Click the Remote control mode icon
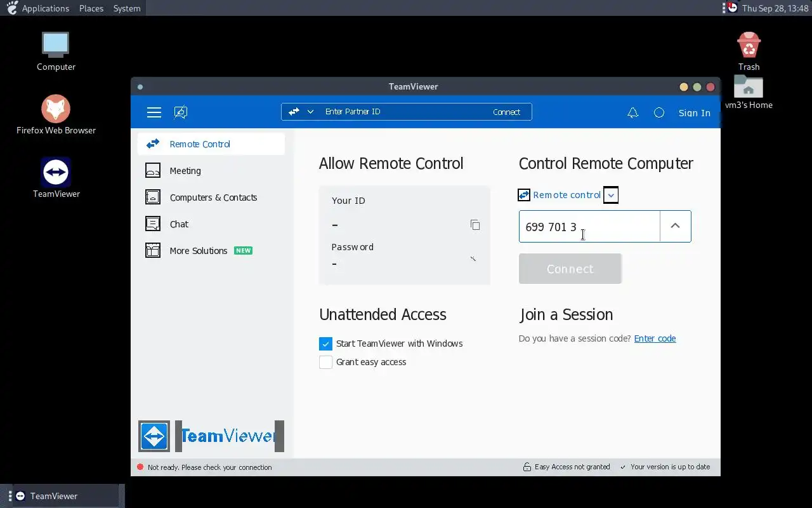This screenshot has width=812, height=508. 524,195
